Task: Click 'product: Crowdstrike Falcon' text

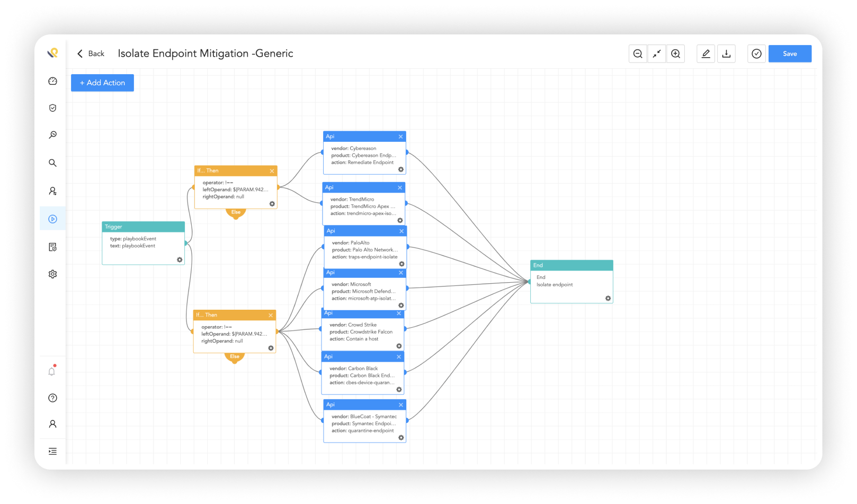Action: [361, 332]
